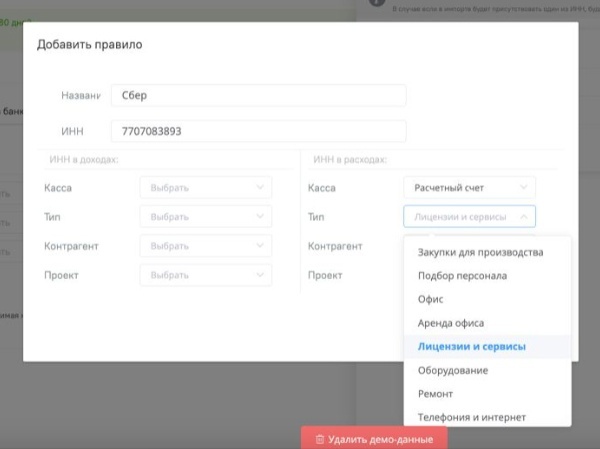Open the Тип dropdown in the income section
600x449 pixels.
pos(206,217)
